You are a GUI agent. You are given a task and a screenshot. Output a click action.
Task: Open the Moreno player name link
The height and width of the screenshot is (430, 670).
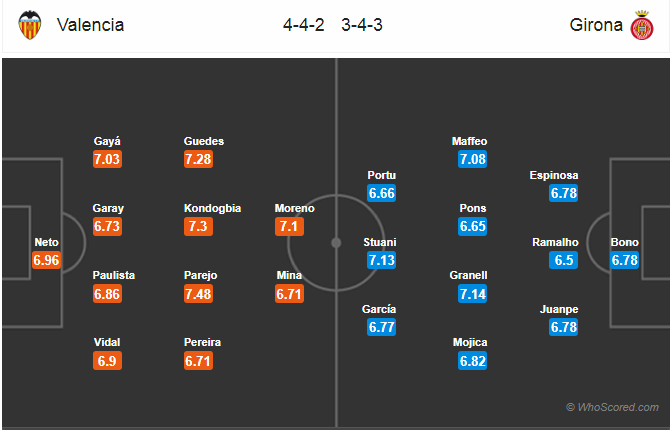tap(295, 208)
